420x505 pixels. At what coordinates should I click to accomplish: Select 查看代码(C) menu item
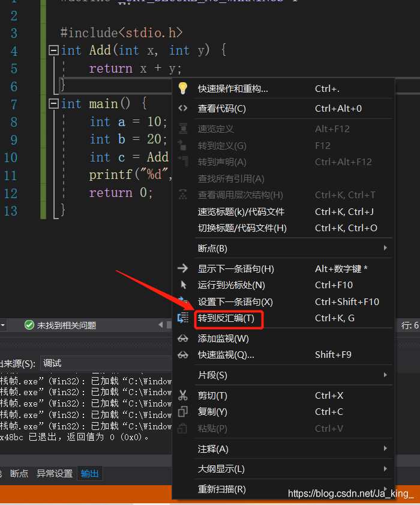[283, 109]
